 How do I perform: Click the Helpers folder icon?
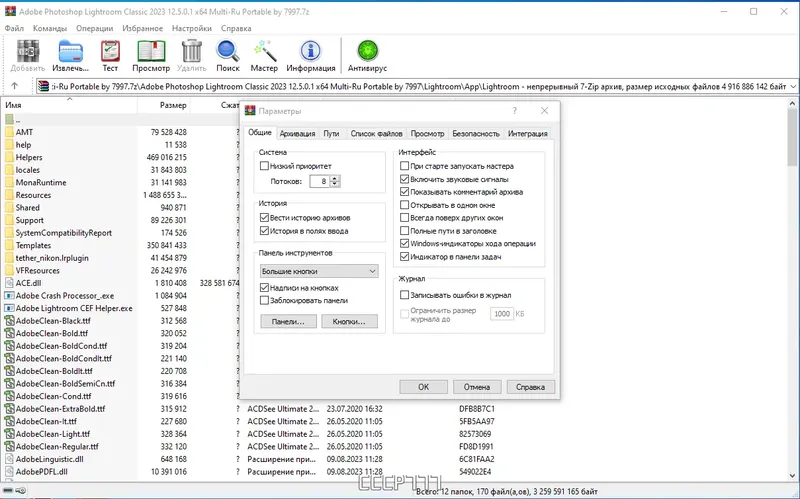pos(9,157)
